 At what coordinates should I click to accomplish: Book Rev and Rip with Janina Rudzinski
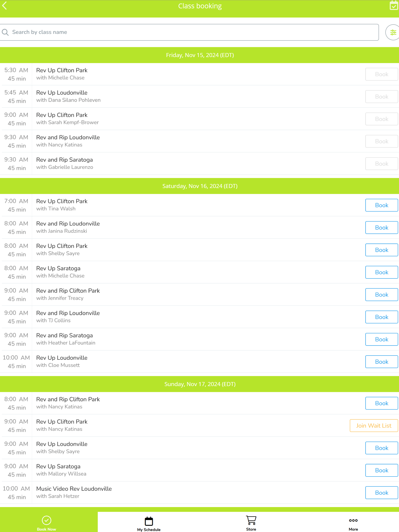(381, 227)
